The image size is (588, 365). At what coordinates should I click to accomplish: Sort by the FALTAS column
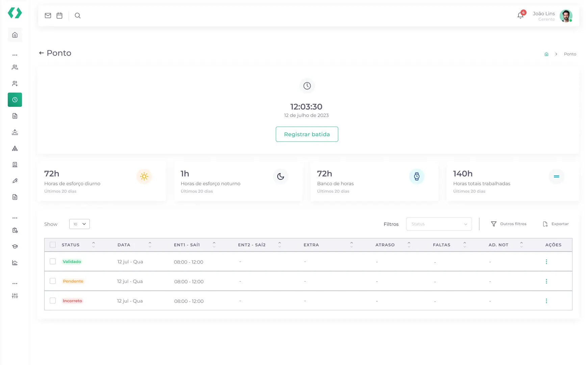tap(465, 245)
